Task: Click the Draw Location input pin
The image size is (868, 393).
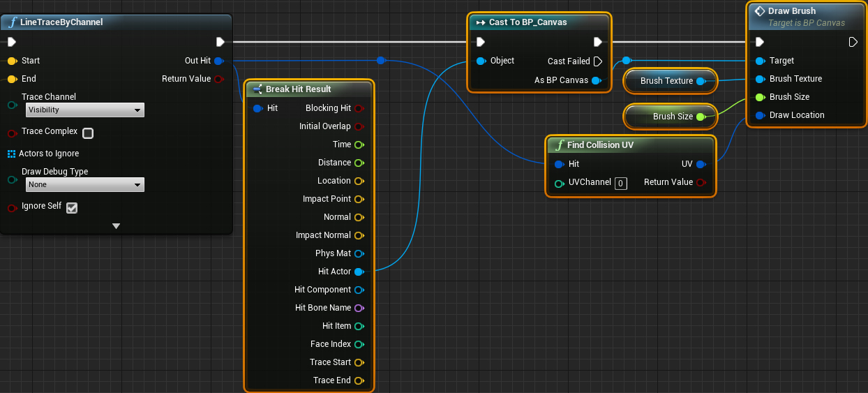Action: [760, 115]
